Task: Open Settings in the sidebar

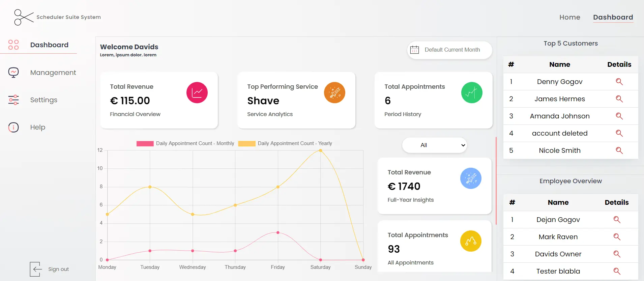Action: 44,100
